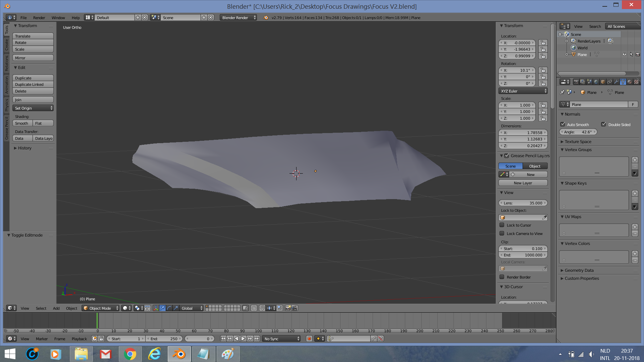Image resolution: width=644 pixels, height=362 pixels.
Task: Click the translate manipulator arrow icon
Action: [162, 308]
